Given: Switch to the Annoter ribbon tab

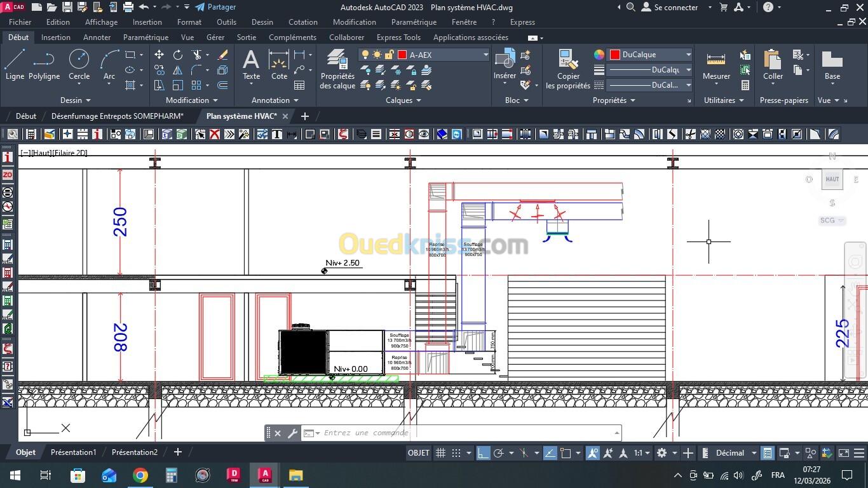Looking at the screenshot, I should coord(97,37).
